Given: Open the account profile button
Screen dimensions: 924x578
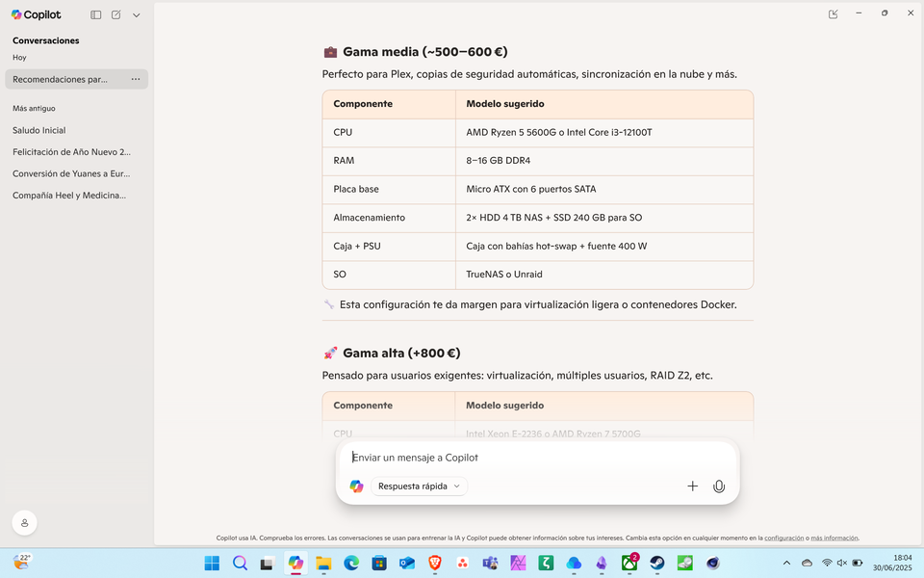Looking at the screenshot, I should point(24,522).
